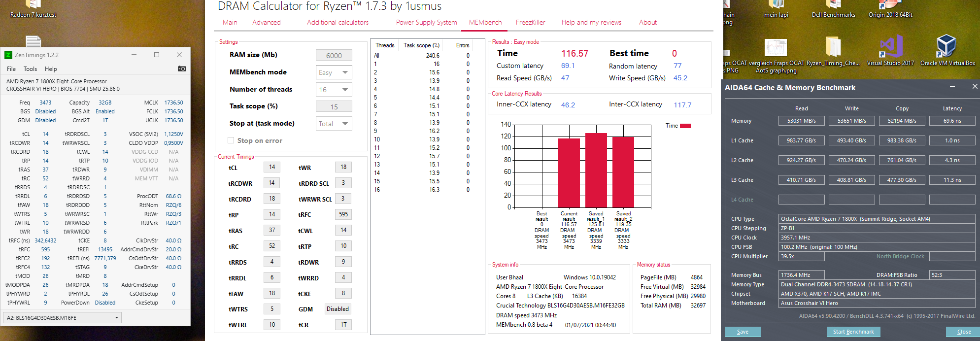Open the Dell Benchmarks folder icon
The height and width of the screenshot is (341, 980).
[x=833, y=5]
